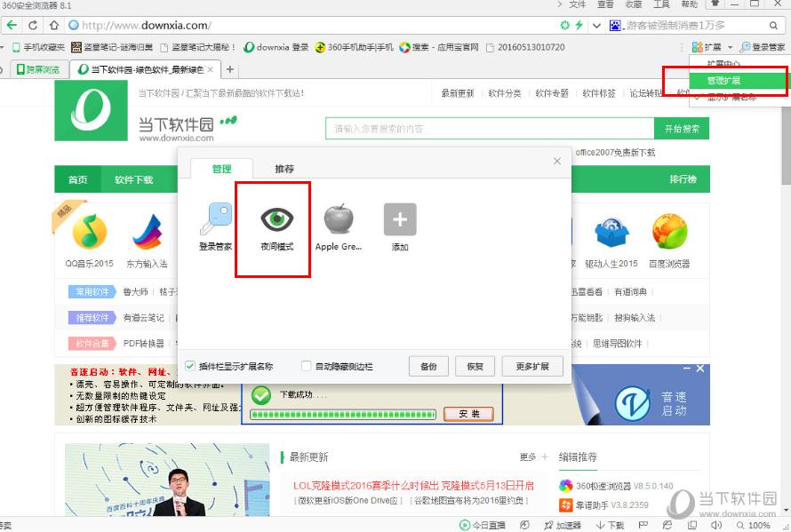Click the 登录管家 key icon in manager

click(213, 219)
